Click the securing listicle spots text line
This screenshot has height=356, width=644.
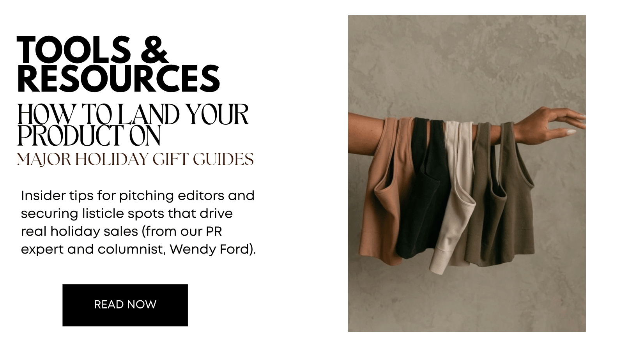pos(127,213)
